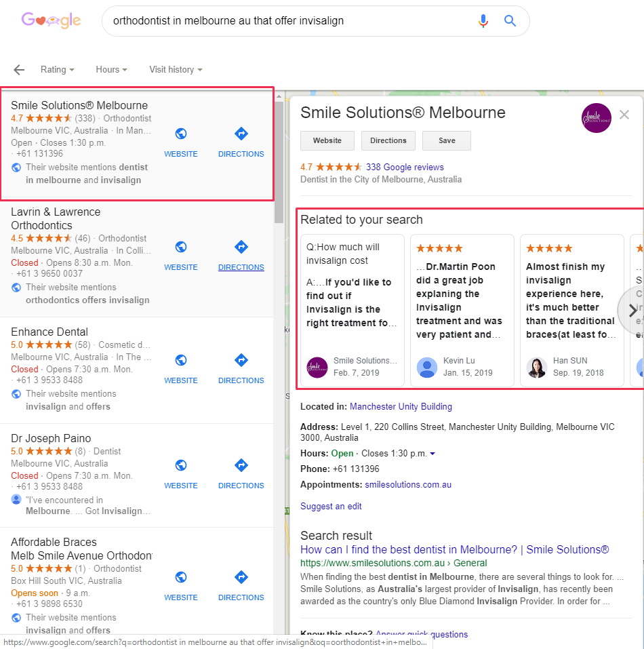Click the microphone voice search icon
644x649 pixels.
pyautogui.click(x=483, y=21)
